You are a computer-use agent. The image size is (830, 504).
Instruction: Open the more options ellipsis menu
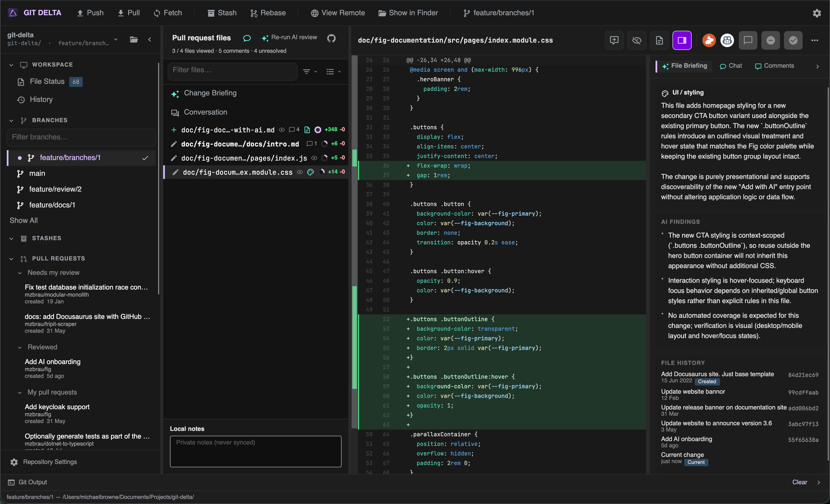pyautogui.click(x=814, y=40)
